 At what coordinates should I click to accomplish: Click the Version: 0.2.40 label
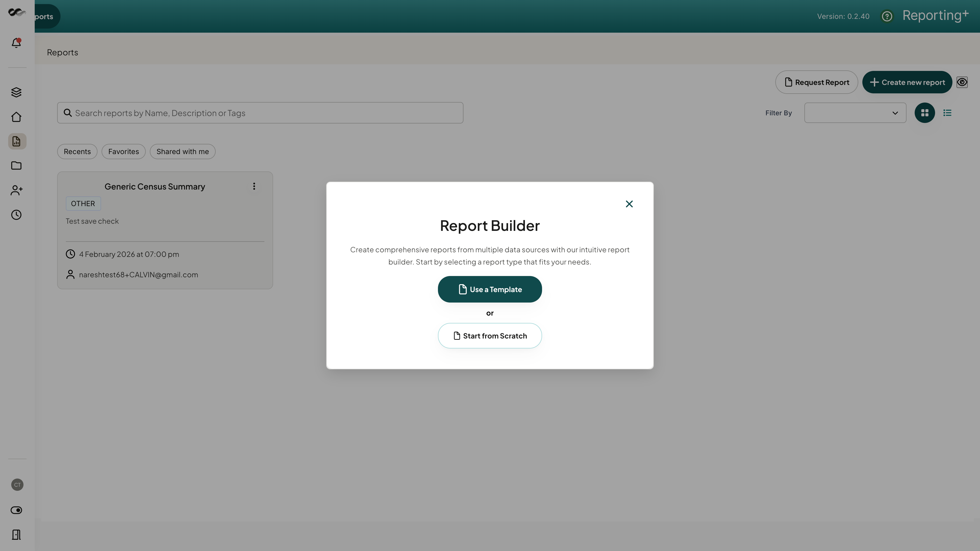pyautogui.click(x=843, y=16)
